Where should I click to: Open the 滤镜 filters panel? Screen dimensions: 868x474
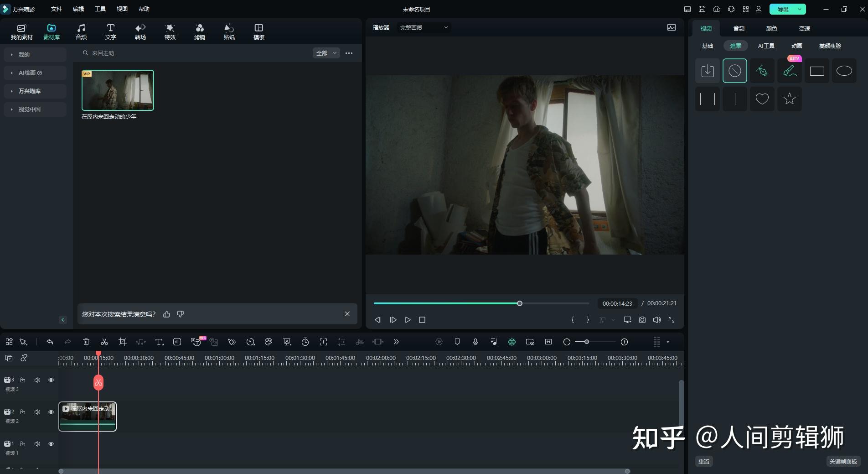tap(200, 32)
